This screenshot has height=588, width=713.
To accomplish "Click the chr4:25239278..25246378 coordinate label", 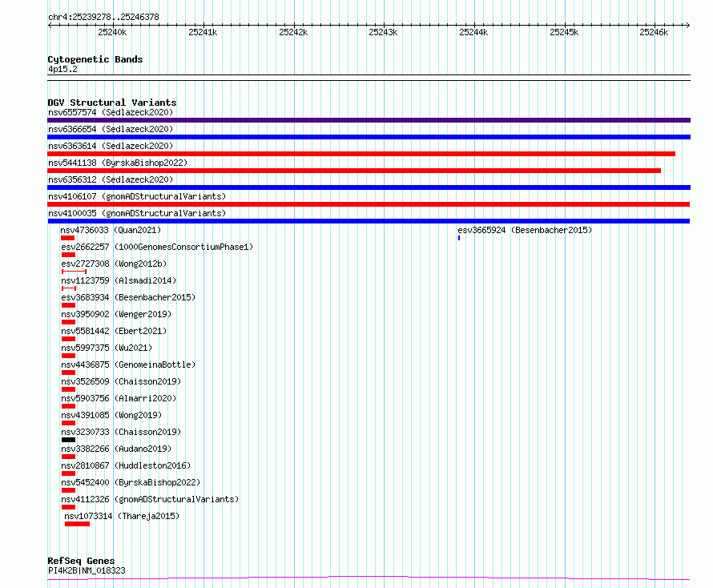I will click(x=103, y=17).
